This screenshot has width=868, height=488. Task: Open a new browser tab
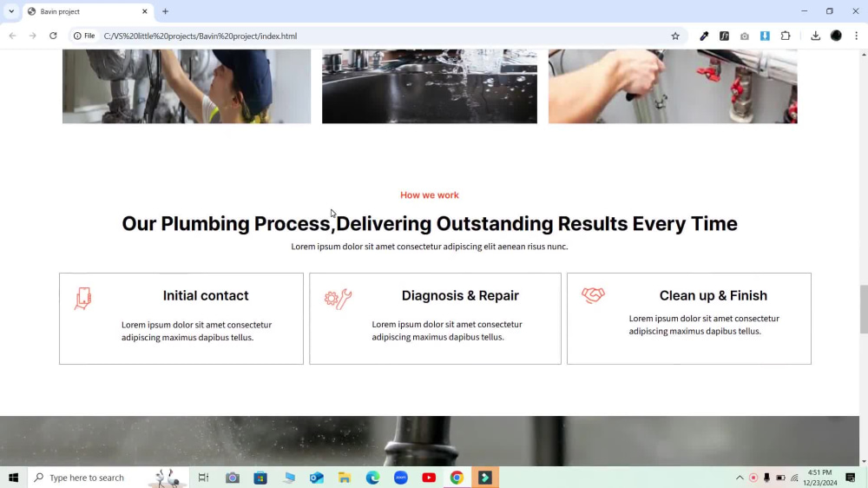pyautogui.click(x=165, y=11)
